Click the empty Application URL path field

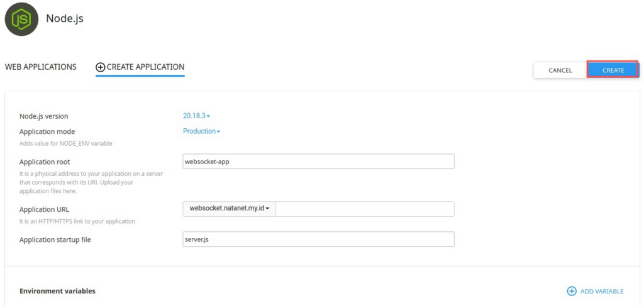tap(365, 209)
